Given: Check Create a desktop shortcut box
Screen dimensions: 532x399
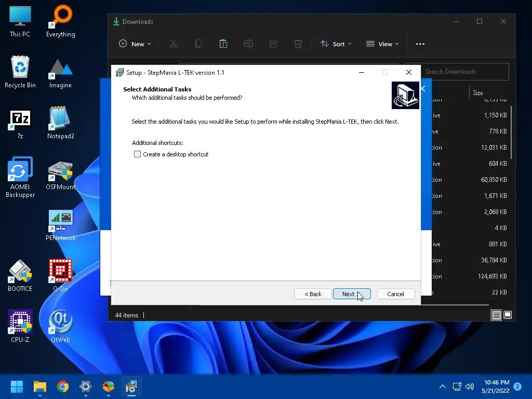Looking at the screenshot, I should tap(137, 154).
